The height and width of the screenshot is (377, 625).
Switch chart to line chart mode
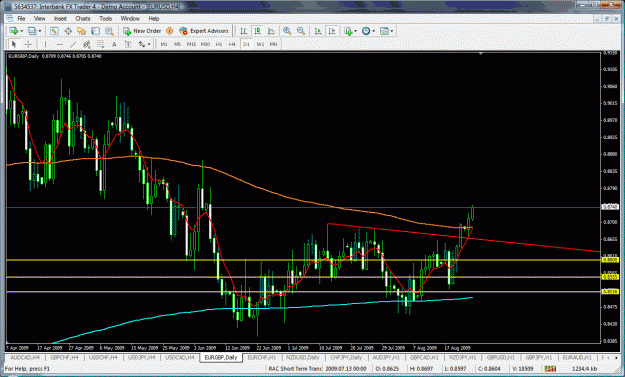[271, 31]
